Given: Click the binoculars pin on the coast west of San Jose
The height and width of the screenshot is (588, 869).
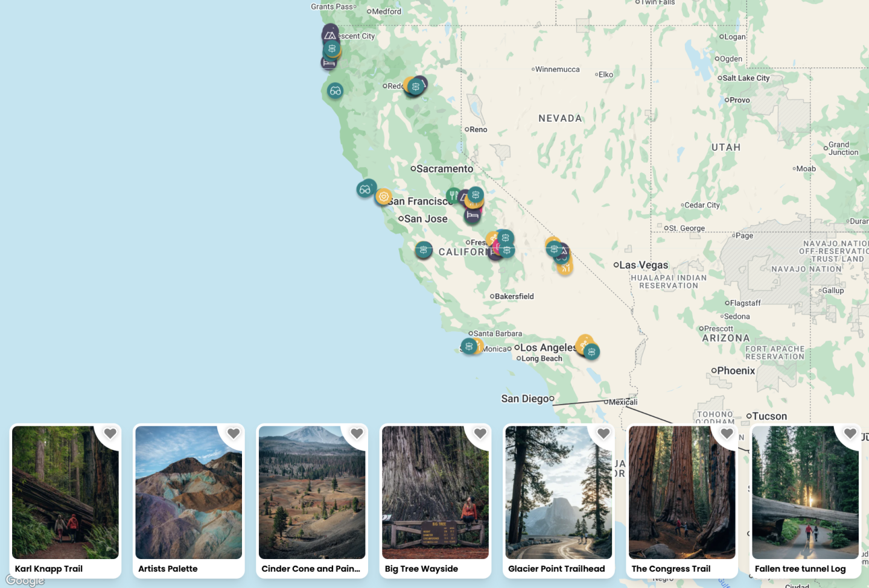Looking at the screenshot, I should [x=366, y=189].
